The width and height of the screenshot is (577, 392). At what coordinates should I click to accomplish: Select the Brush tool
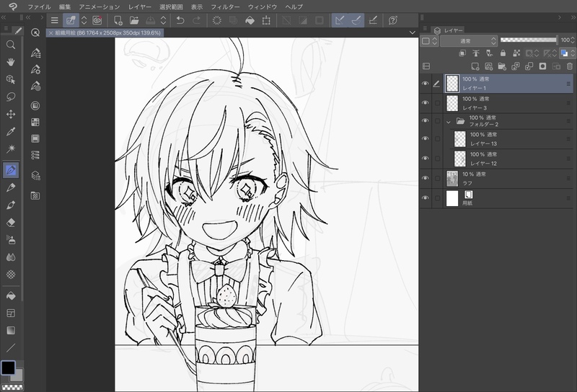point(11,205)
